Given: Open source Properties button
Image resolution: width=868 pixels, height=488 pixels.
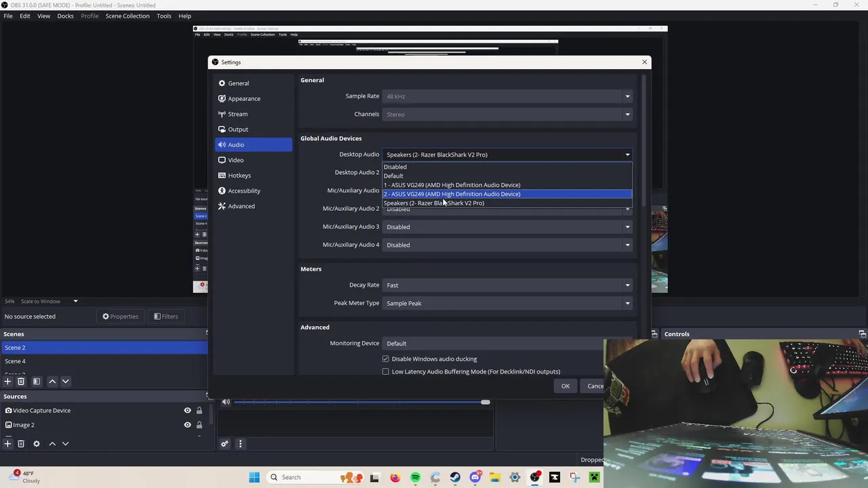Looking at the screenshot, I should tap(120, 317).
